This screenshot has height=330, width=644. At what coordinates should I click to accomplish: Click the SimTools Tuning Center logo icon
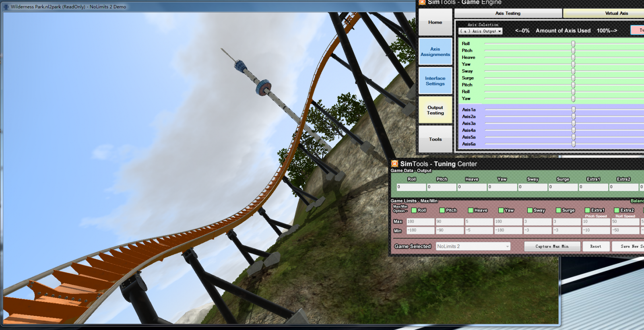[x=395, y=164]
